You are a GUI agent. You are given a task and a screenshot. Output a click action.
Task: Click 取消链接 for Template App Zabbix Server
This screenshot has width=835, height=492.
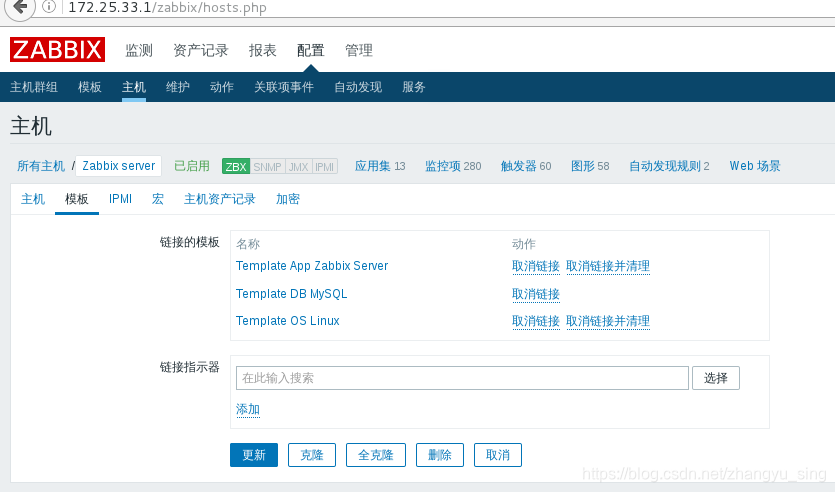click(536, 266)
